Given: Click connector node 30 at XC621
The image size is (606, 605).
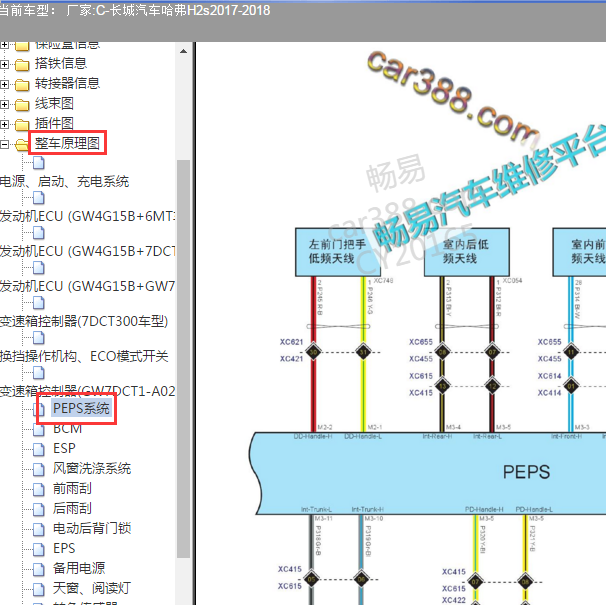Looking at the screenshot, I should (x=313, y=352).
